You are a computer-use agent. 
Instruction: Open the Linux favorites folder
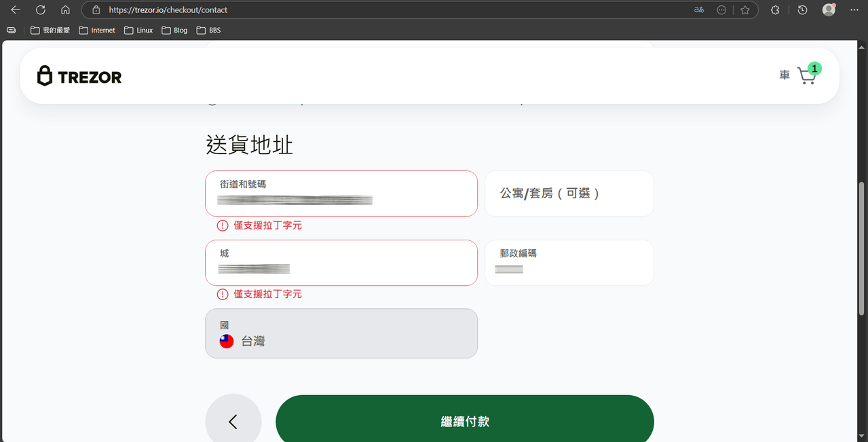click(138, 30)
